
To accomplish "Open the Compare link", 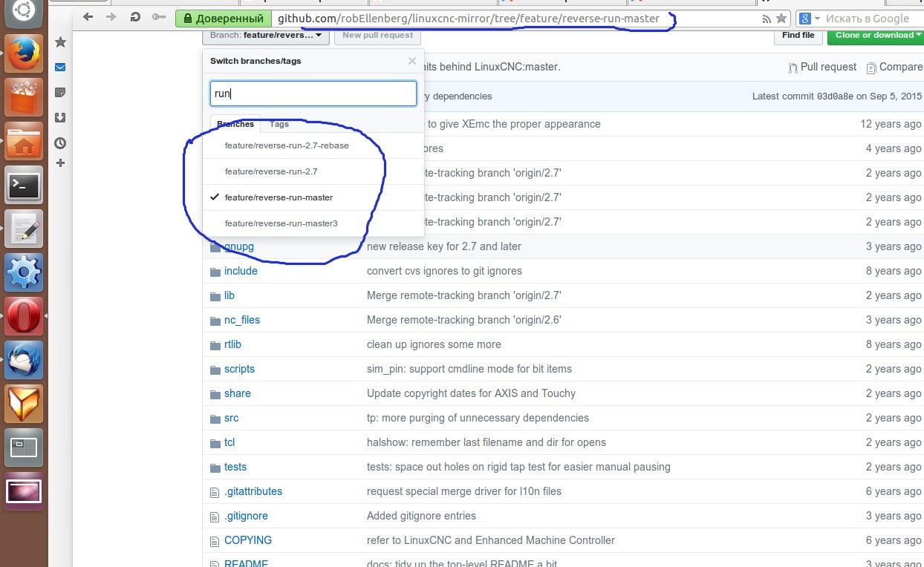I will (894, 67).
